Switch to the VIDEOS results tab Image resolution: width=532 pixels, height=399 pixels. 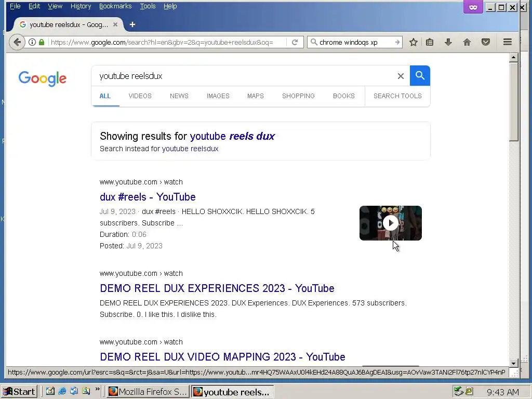140,96
